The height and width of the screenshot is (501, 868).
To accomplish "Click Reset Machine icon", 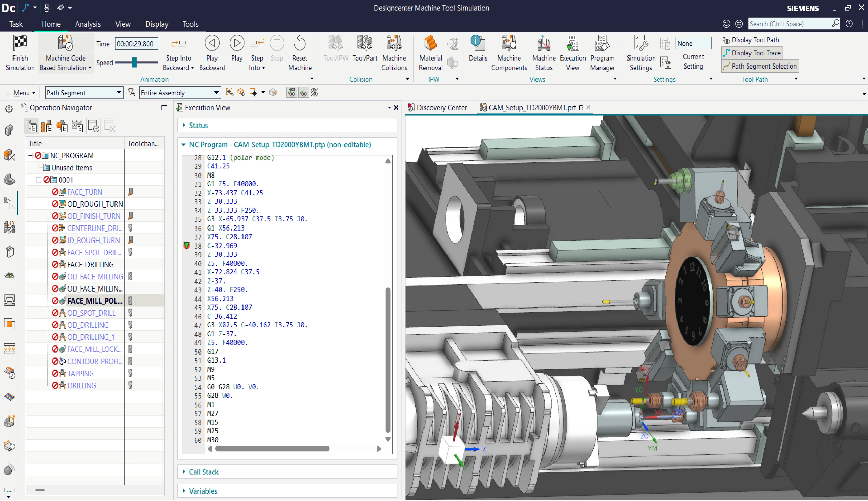I will 300,43.
